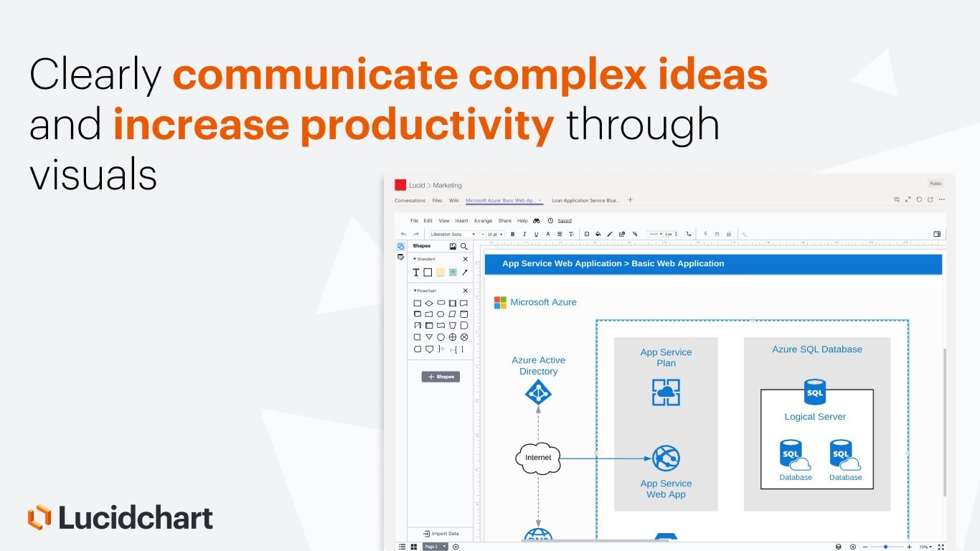Select the yellow sticky note shape
980x551 pixels.
(440, 273)
